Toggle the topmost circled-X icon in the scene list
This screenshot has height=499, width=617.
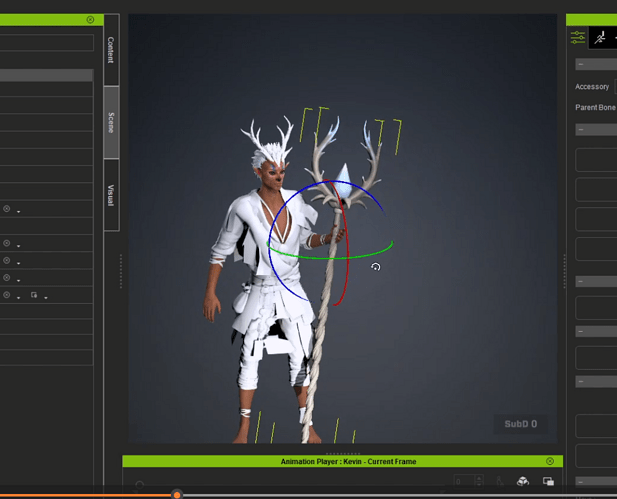pos(7,209)
